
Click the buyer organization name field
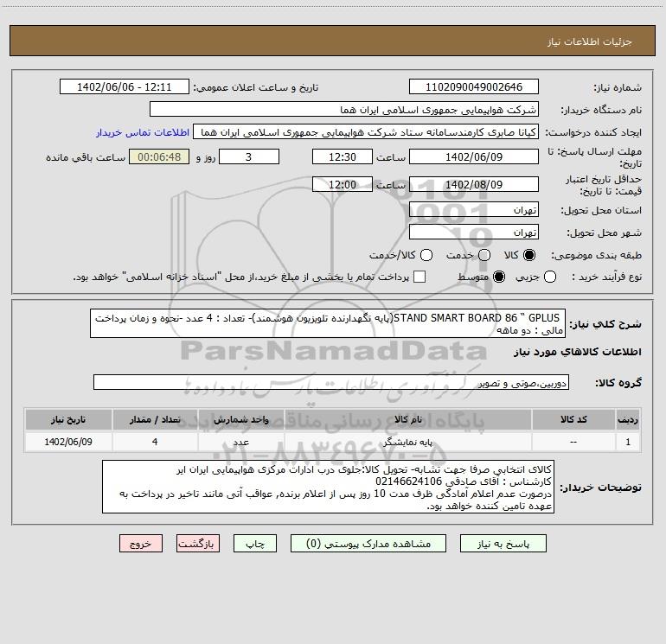pos(344,110)
